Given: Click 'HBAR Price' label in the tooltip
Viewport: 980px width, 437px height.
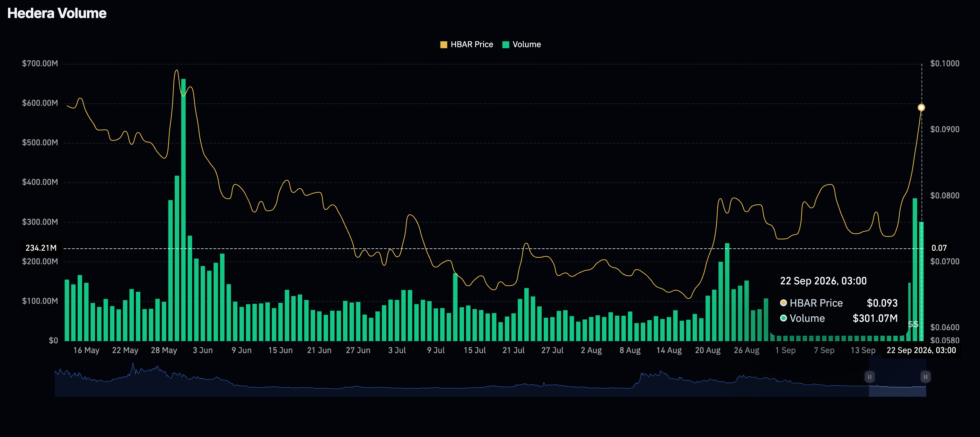Looking at the screenshot, I should 816,303.
